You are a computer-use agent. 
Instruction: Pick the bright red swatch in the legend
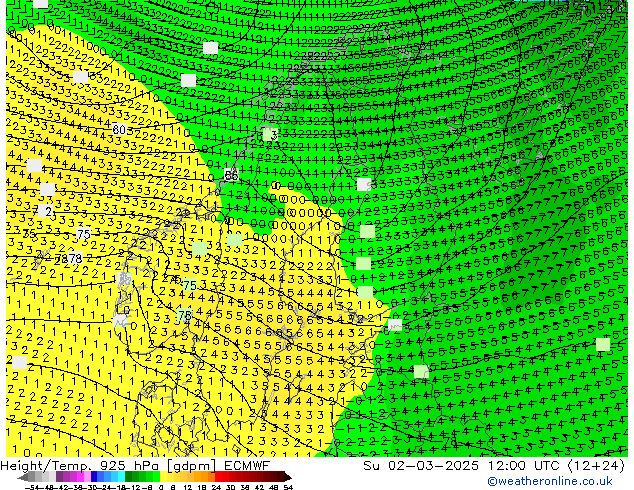coord(218,476)
